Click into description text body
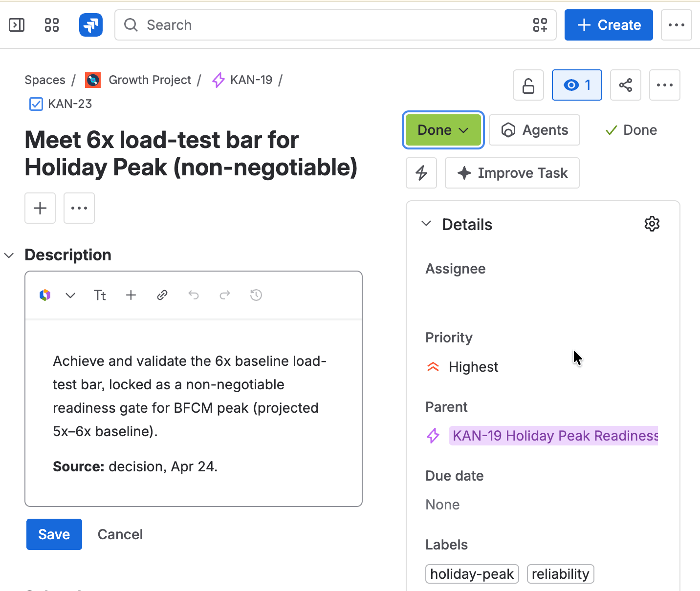 point(194,413)
